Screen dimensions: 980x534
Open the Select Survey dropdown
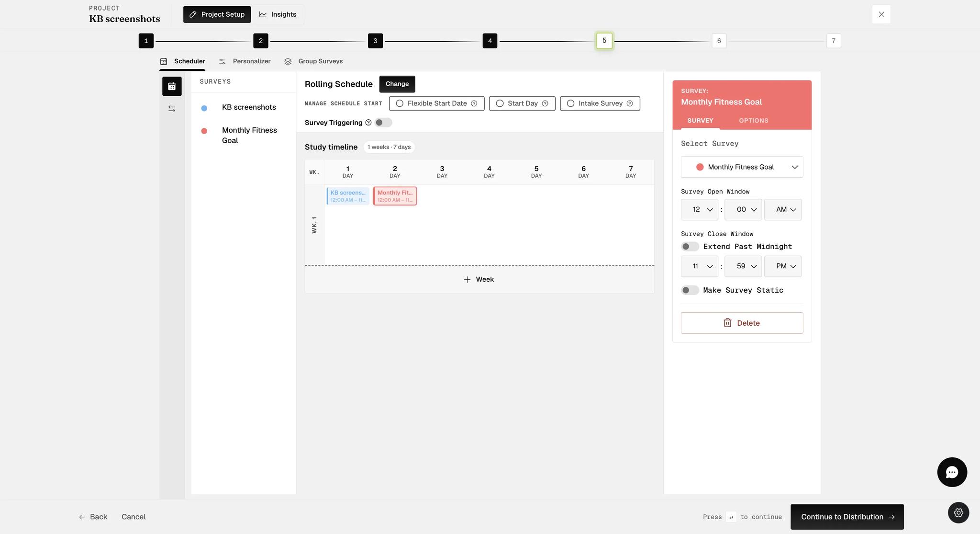pyautogui.click(x=742, y=167)
